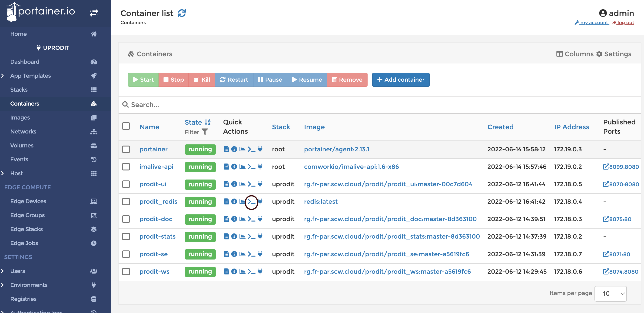Expand Environments submenu chevron

pos(3,285)
